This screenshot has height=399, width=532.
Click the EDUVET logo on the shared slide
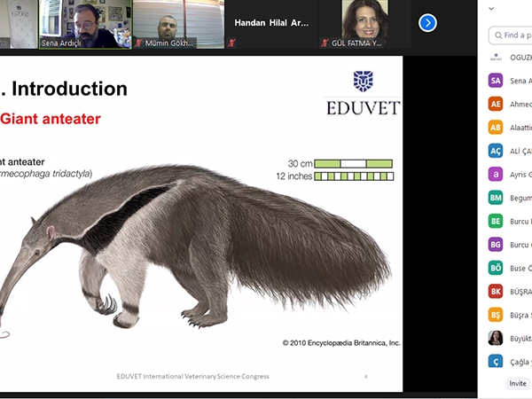(x=363, y=94)
